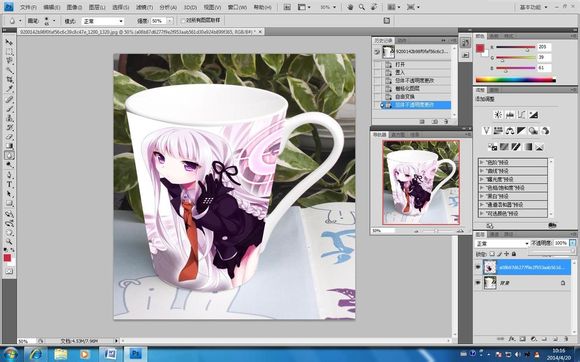The width and height of the screenshot is (580, 362).
Task: Toggle lock transparent pixels in Layers panel
Action: click(x=492, y=254)
